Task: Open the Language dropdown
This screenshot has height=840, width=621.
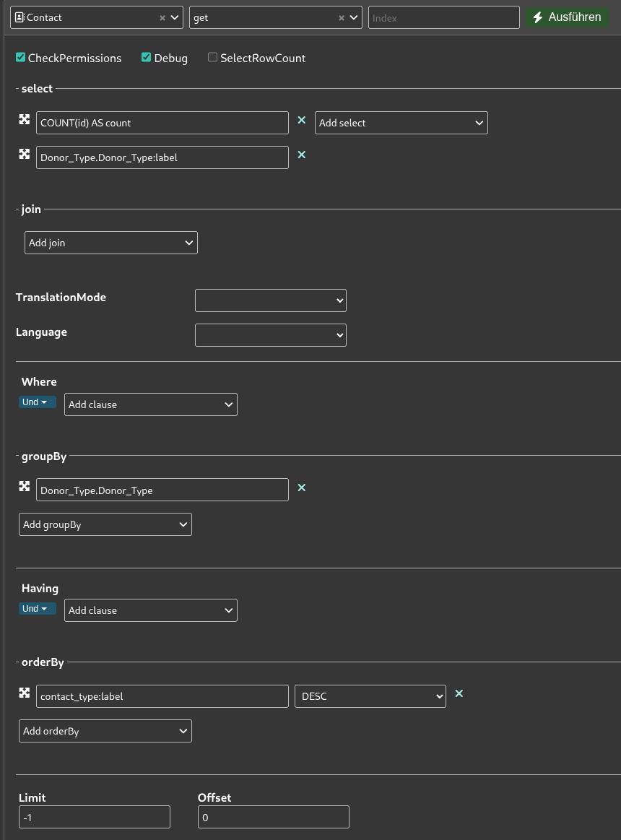Action: (270, 334)
